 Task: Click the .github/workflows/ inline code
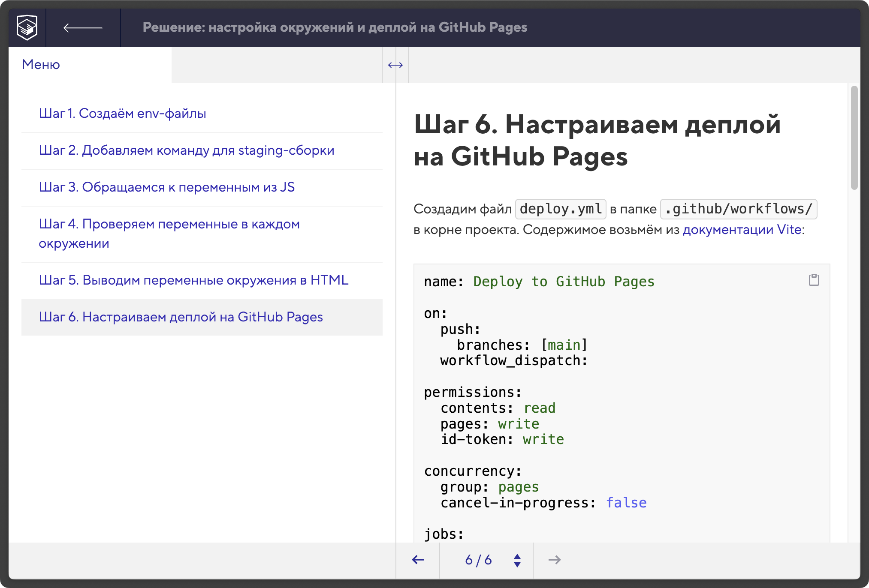click(738, 209)
